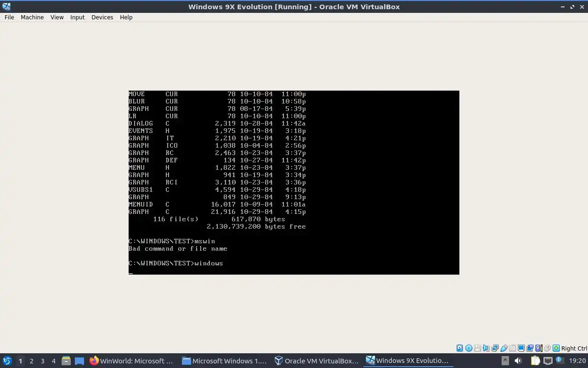588x368 pixels.
Task: Click the Windows 9X Evolution taskbar entry
Action: (409, 361)
